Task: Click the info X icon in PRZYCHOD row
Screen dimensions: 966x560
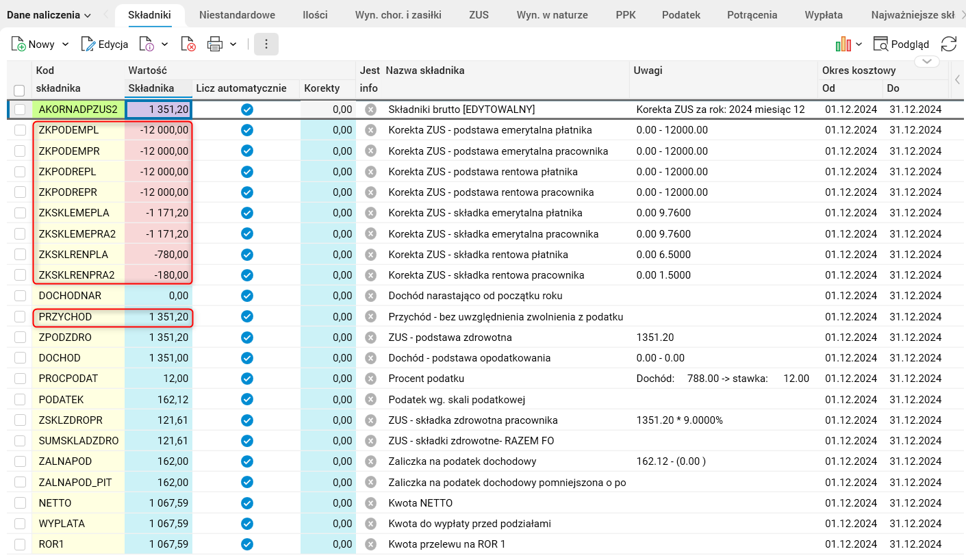Action: [370, 317]
